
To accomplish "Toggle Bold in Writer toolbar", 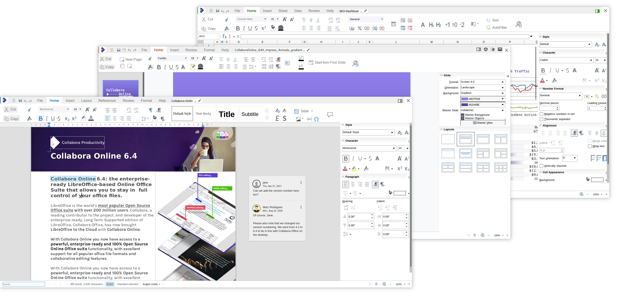I will coord(41,119).
